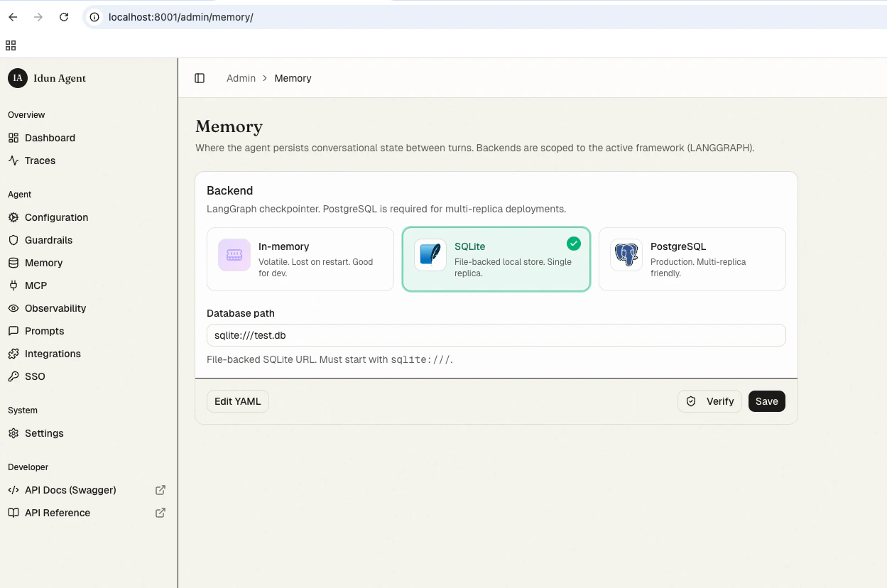887x588 pixels.
Task: Go to Traces page
Action: click(x=40, y=160)
